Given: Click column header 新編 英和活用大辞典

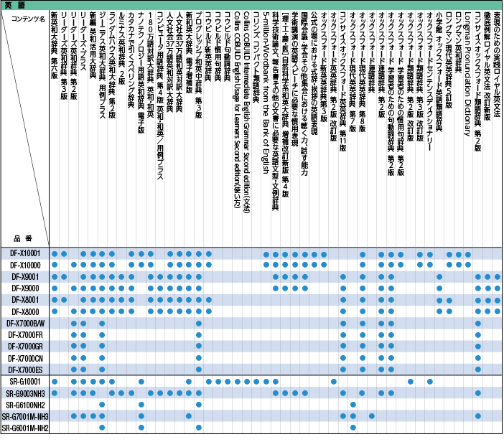Looking at the screenshot, I should tap(93, 45).
